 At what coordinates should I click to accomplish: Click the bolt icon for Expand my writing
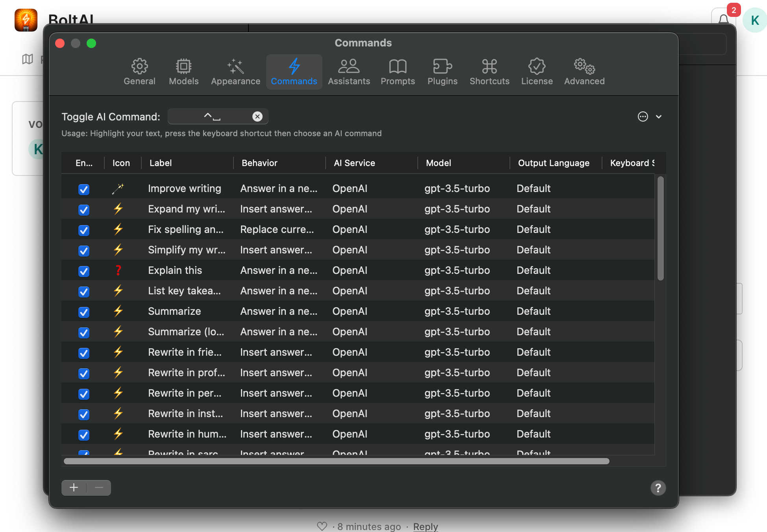(118, 209)
